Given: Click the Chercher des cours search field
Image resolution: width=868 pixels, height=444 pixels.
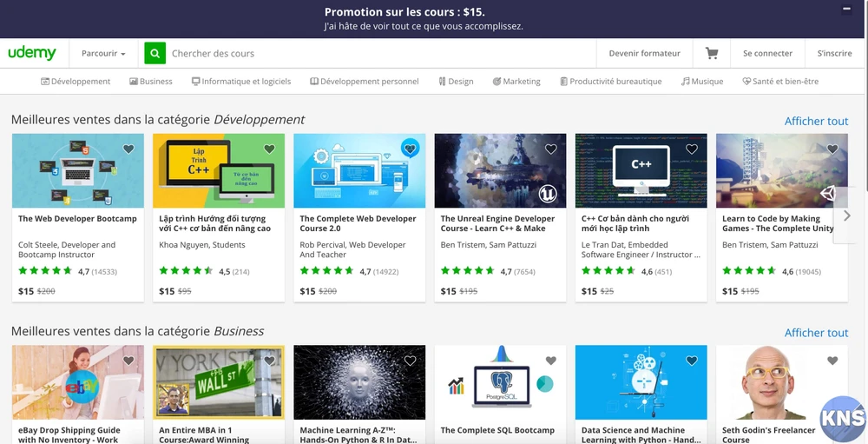Looking at the screenshot, I should coord(373,53).
